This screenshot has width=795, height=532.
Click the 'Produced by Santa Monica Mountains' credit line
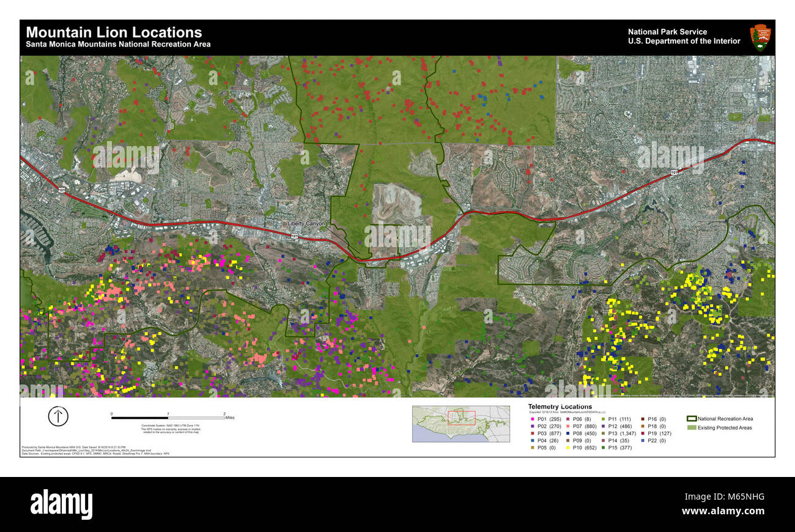pyautogui.click(x=74, y=447)
